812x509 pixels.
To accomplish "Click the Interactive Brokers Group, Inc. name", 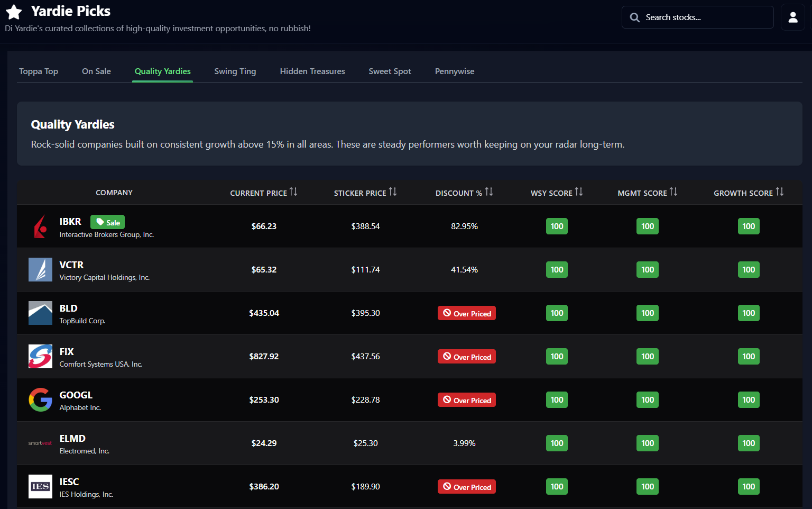I will (107, 234).
